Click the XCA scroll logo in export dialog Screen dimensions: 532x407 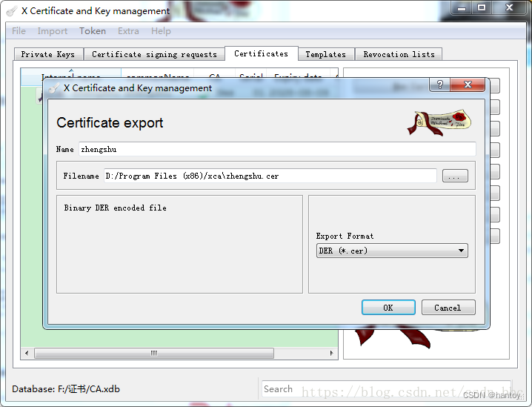[439, 122]
